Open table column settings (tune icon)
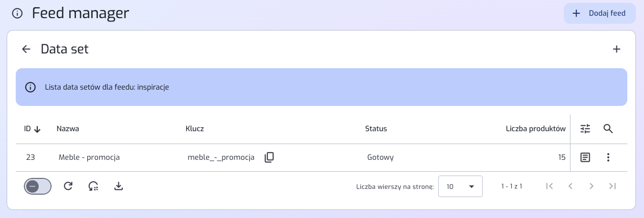 [x=585, y=129]
